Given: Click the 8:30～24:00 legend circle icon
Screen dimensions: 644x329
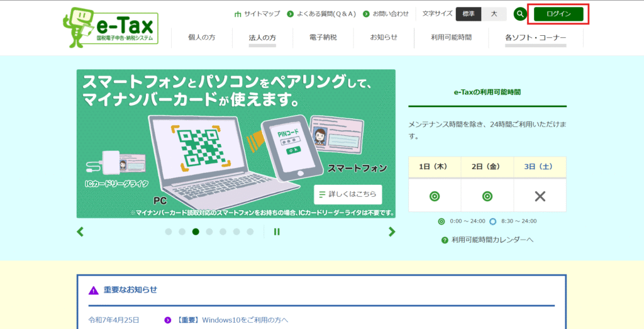Looking at the screenshot, I should click(493, 221).
